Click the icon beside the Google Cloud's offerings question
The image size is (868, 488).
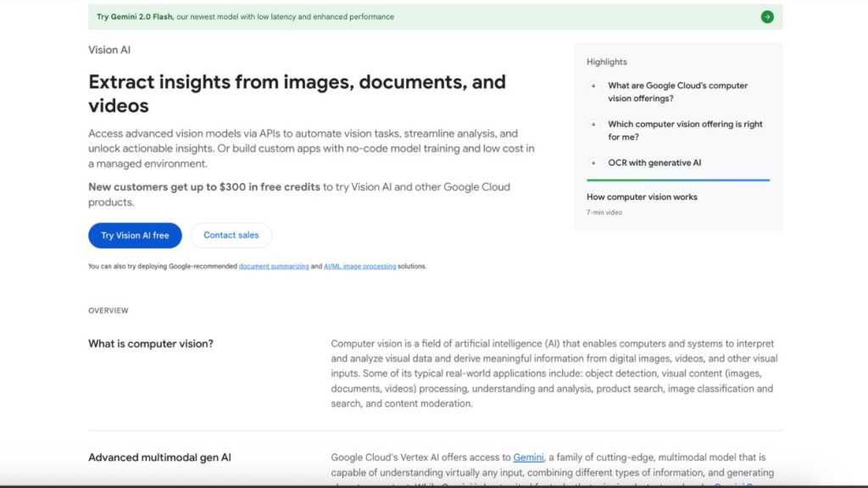pos(593,86)
